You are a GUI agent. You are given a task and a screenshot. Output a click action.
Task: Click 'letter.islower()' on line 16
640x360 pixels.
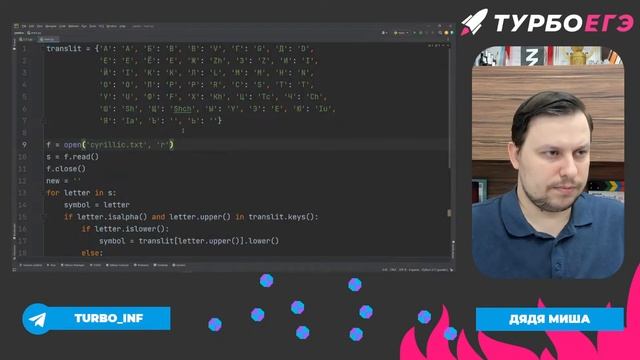click(130, 229)
